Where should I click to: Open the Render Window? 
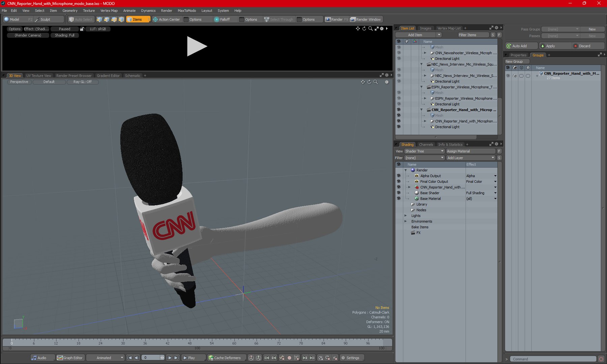click(366, 19)
